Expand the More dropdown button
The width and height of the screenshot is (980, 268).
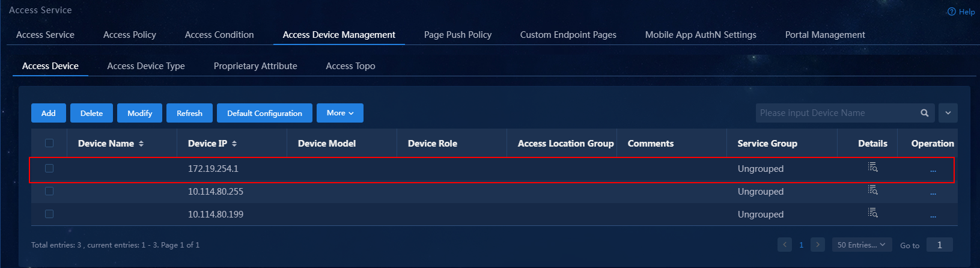point(340,113)
